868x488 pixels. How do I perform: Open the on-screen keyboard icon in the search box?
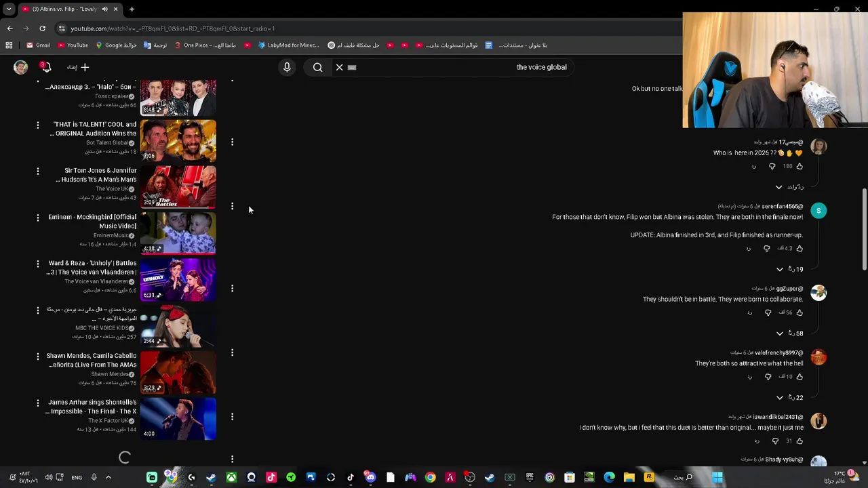click(x=352, y=67)
